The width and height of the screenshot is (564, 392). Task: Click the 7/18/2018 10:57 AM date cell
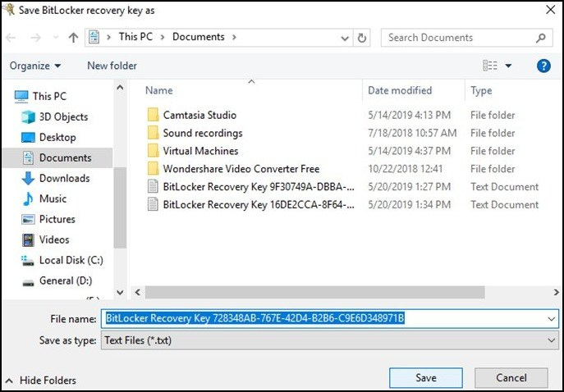pyautogui.click(x=412, y=133)
